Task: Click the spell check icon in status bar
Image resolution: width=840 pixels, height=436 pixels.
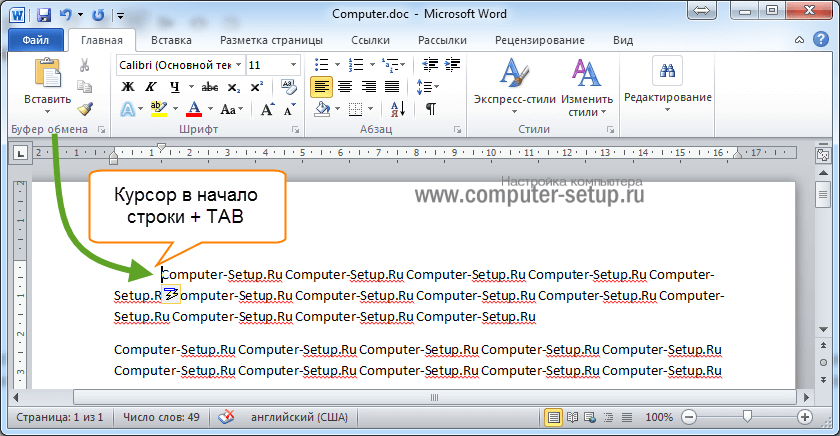Action: coord(227,417)
